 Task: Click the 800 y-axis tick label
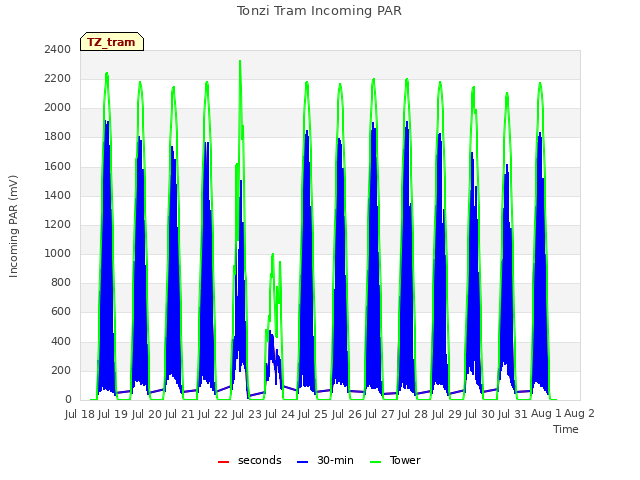(61, 282)
